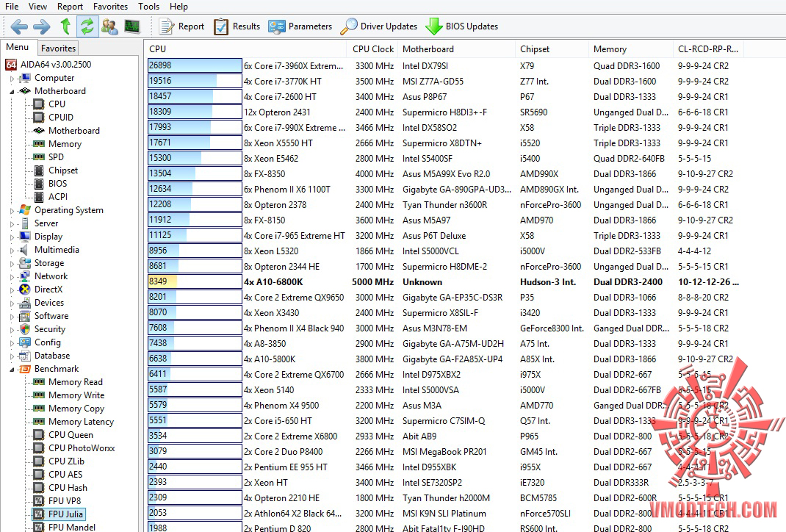The width and height of the screenshot is (786, 532).
Task: Open the ACPI icon in the tree
Action: (39, 196)
